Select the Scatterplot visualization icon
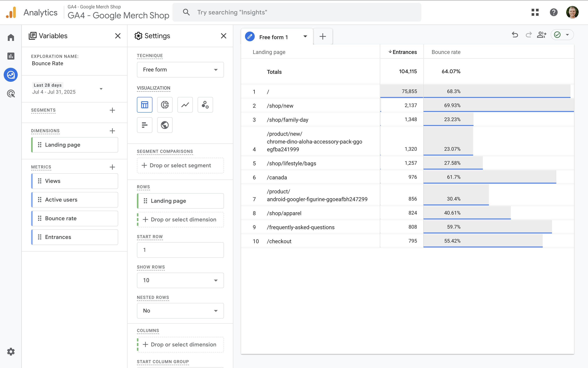 [x=205, y=105]
